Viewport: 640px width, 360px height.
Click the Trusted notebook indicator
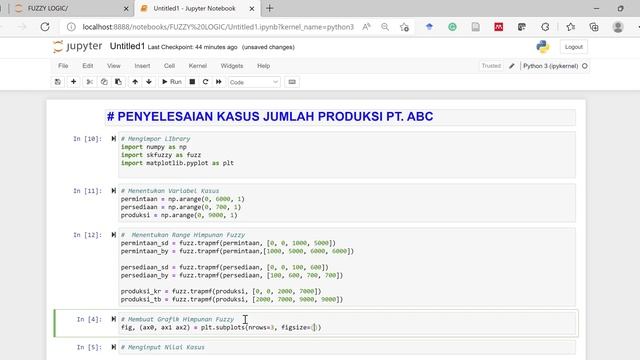tap(491, 66)
